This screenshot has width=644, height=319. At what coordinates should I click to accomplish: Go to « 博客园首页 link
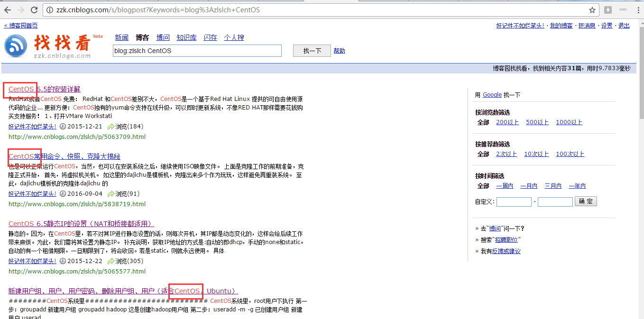coord(21,26)
